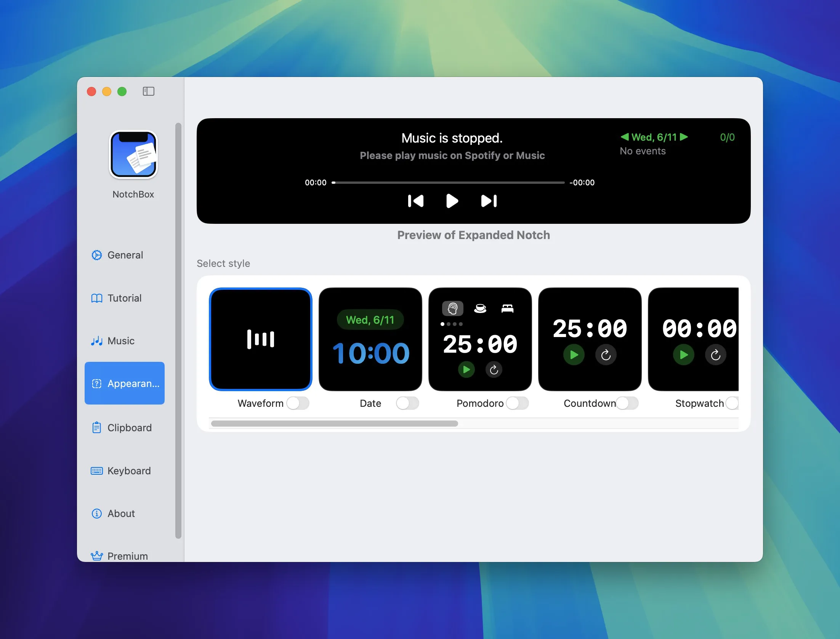The width and height of the screenshot is (840, 639).
Task: Click the horizontal scrollbar under style options
Action: (335, 423)
